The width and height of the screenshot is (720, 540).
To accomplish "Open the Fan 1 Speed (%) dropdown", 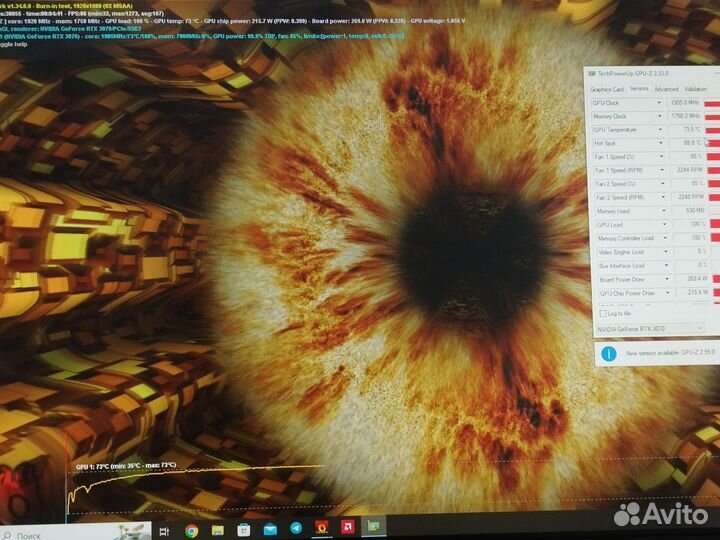I will click(661, 157).
